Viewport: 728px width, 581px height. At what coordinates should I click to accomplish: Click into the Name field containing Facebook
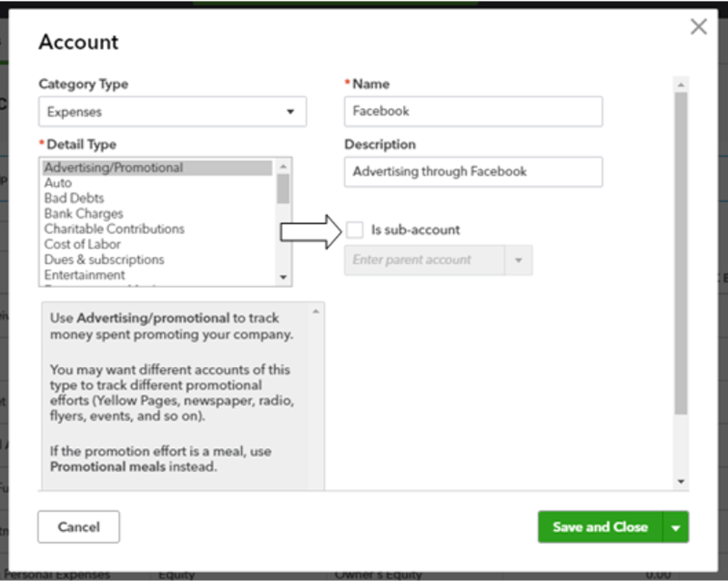(x=473, y=111)
